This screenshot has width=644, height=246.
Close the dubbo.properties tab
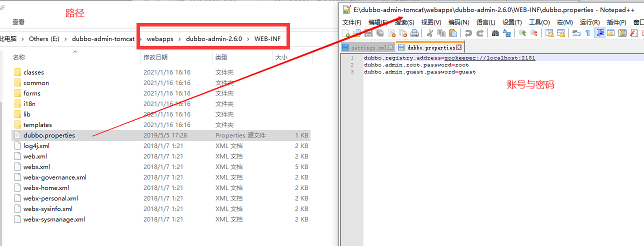pos(459,47)
